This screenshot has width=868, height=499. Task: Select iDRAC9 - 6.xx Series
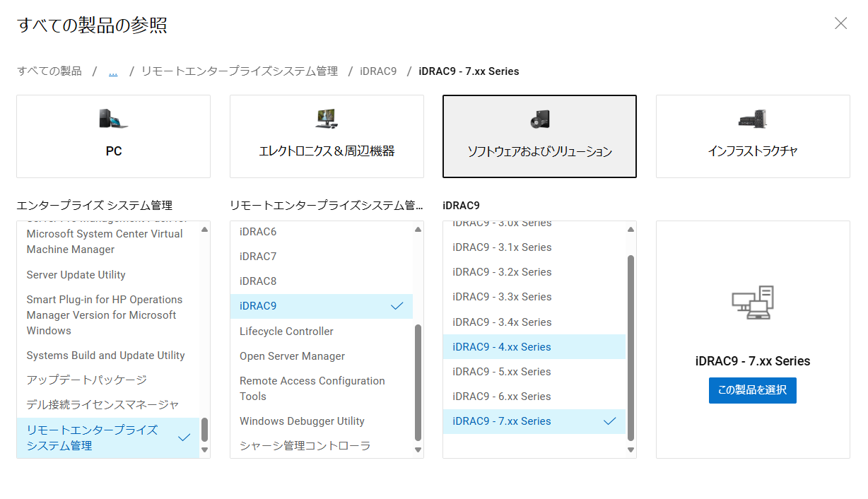(x=534, y=397)
